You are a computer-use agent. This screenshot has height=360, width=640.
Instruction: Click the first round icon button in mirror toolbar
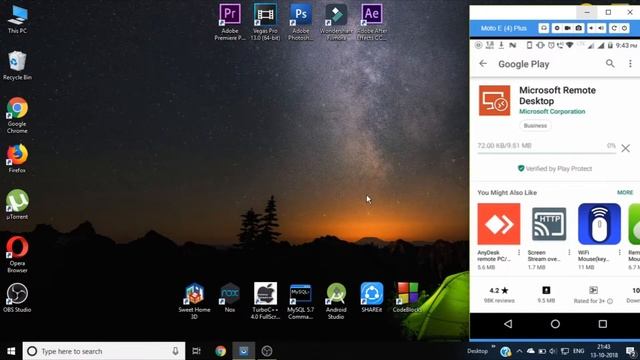tap(544, 28)
